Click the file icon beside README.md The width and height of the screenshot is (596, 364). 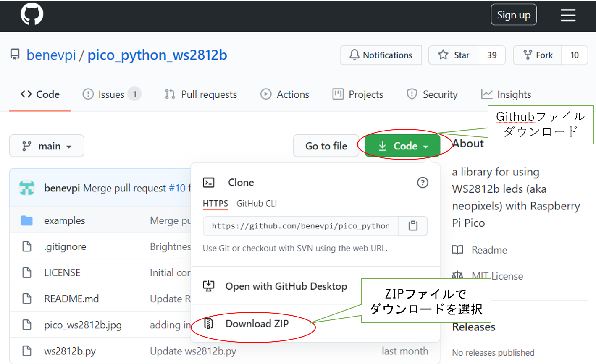point(27,299)
